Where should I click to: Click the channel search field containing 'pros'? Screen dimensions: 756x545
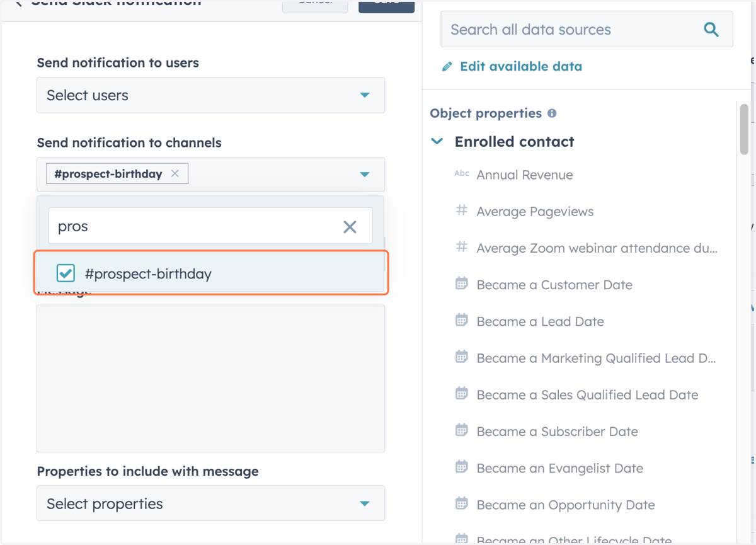[x=210, y=226]
